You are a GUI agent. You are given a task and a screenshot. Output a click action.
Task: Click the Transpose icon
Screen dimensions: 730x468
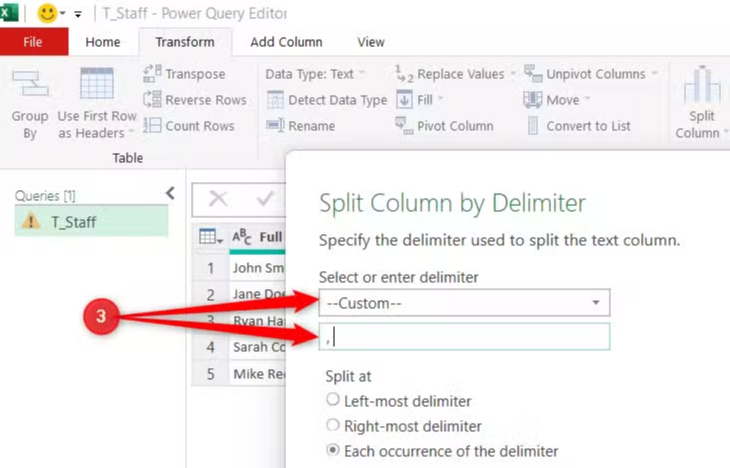pos(152,74)
